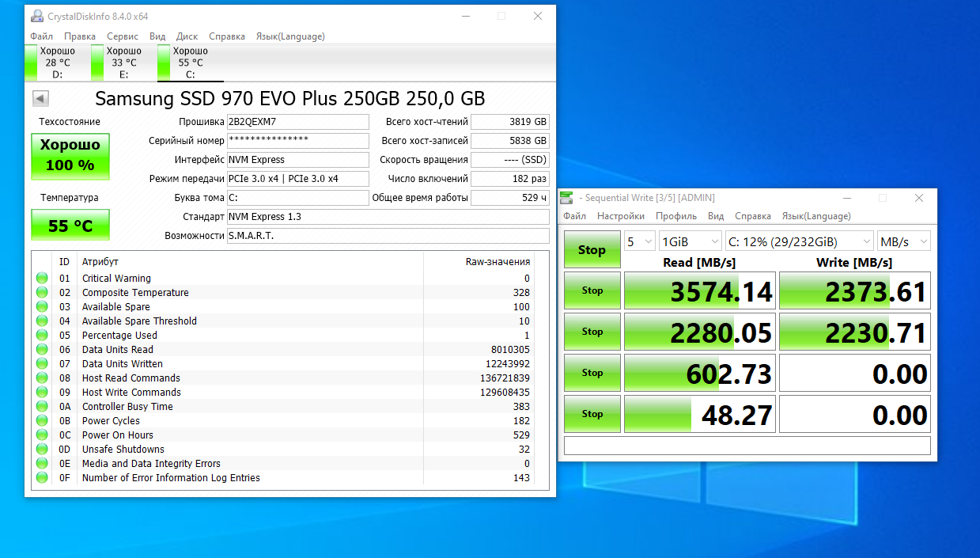Image resolution: width=980 pixels, height=558 pixels.
Task: Open the drive dropdown C: 12% (29/232GiB)
Action: (799, 241)
